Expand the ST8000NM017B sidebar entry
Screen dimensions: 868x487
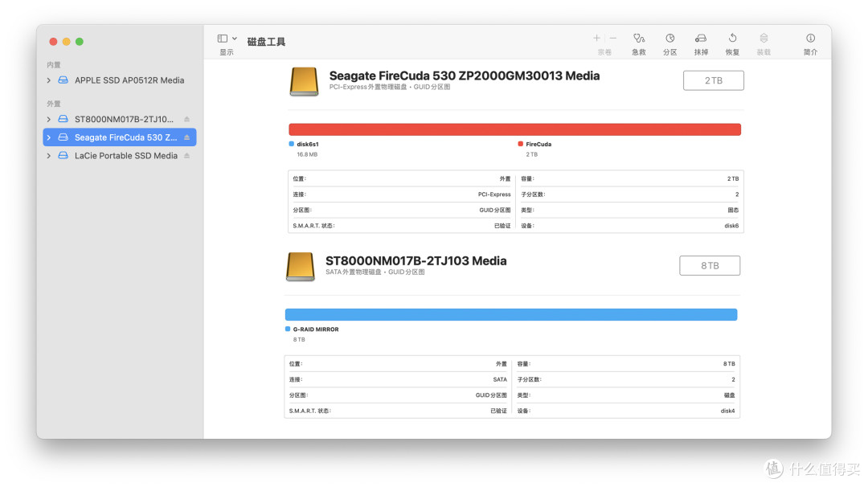49,119
